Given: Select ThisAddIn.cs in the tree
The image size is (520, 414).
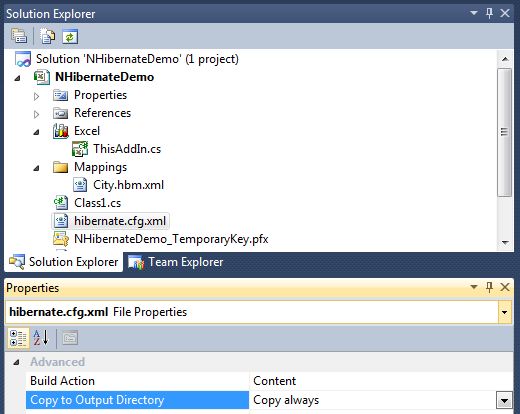Looking at the screenshot, I should (x=127, y=149).
